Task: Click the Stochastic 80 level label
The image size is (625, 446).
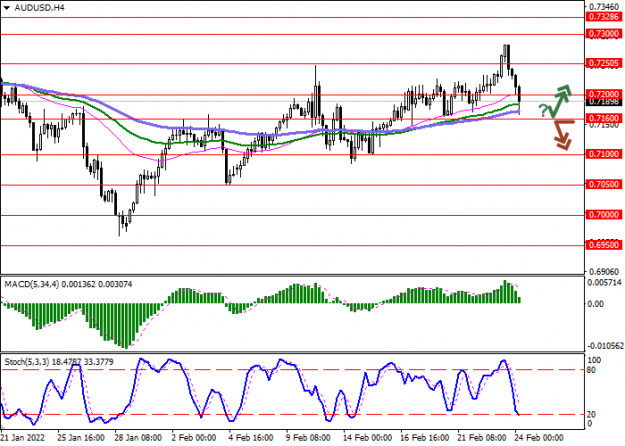Action: pos(592,370)
